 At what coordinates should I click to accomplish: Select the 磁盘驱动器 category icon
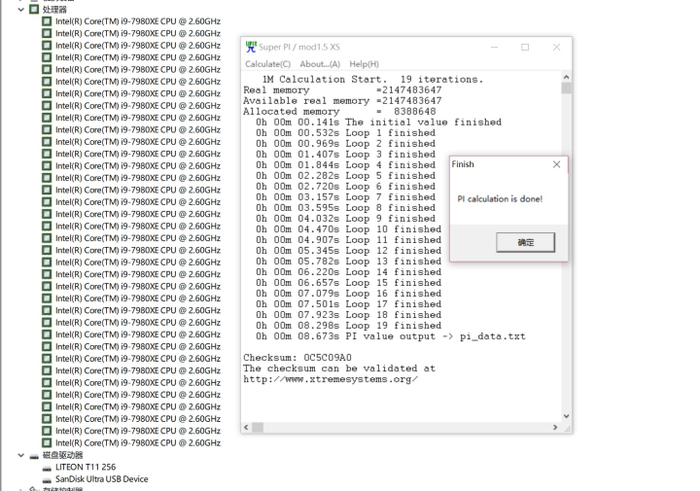34,456
